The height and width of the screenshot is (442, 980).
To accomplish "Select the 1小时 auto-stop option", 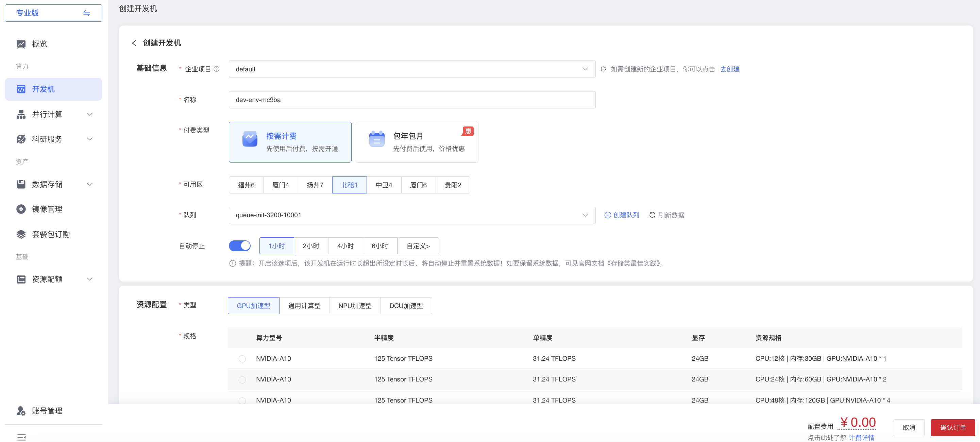I will pos(276,246).
